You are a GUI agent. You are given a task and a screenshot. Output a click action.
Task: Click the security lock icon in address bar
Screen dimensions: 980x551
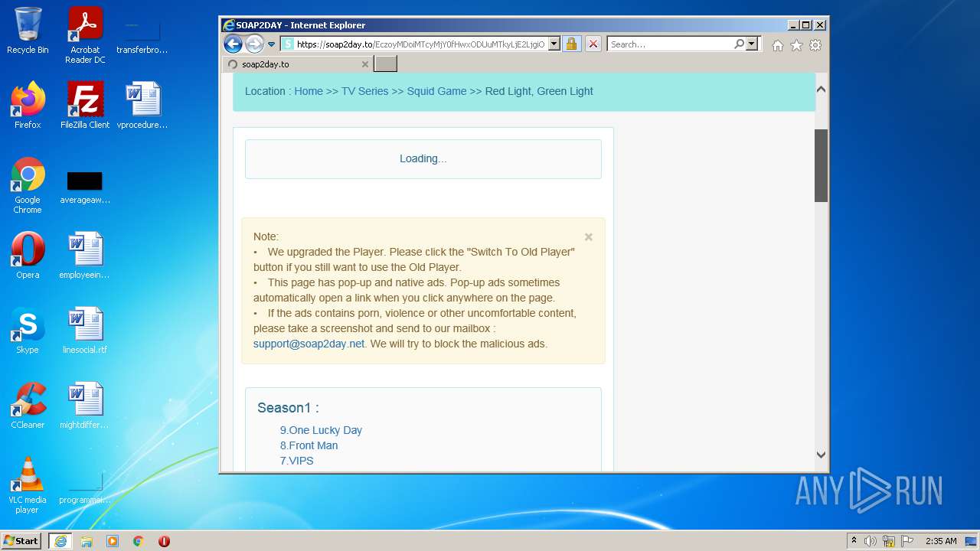tap(571, 44)
